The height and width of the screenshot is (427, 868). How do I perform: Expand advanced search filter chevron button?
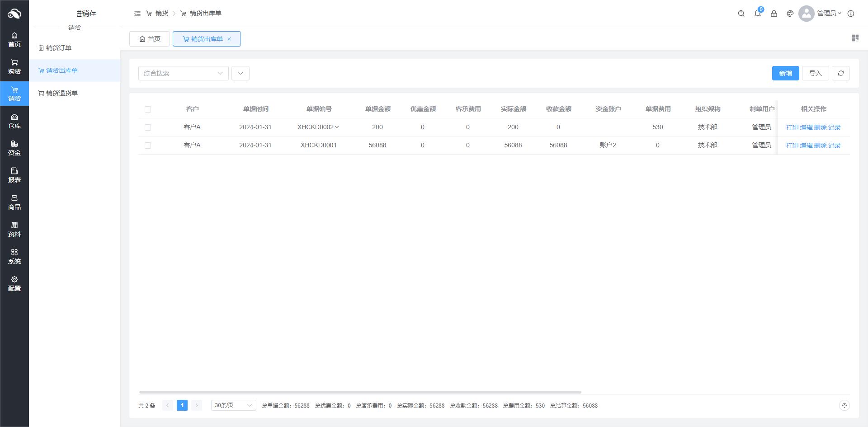pos(241,73)
